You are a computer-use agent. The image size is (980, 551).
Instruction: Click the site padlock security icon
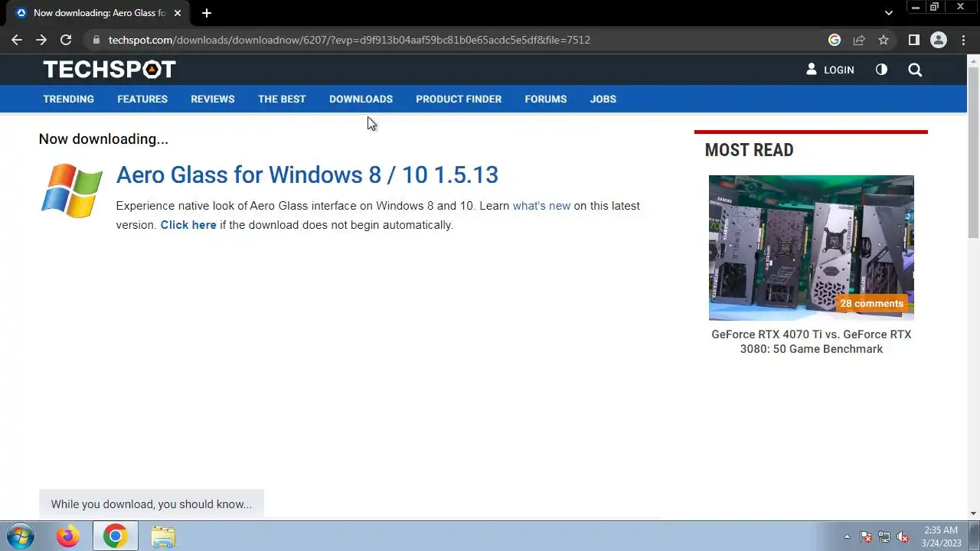click(x=96, y=40)
